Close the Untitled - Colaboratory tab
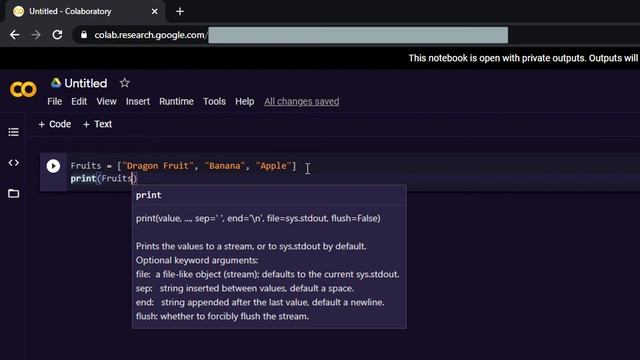Screen dimensions: 640x360 pos(154,11)
